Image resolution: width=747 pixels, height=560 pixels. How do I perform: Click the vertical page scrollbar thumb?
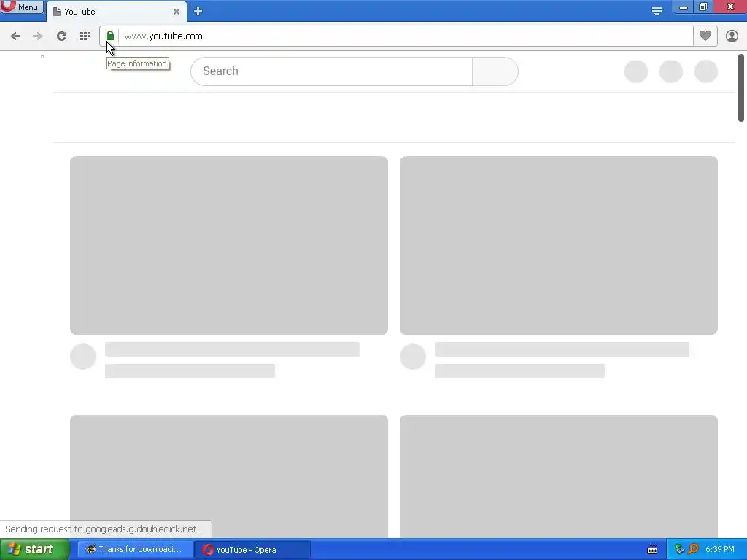click(741, 87)
